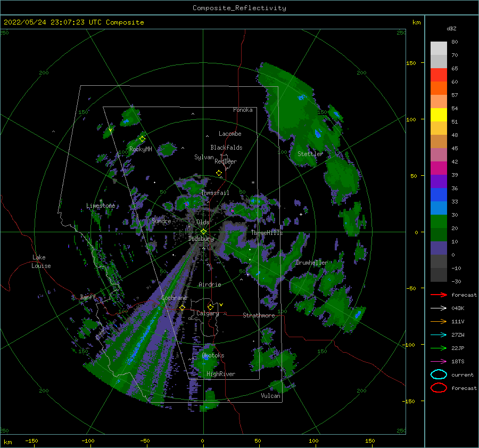Image resolution: width=479 pixels, height=448 pixels.
Task: Click the red forecast arrow legend icon
Action: [439, 295]
